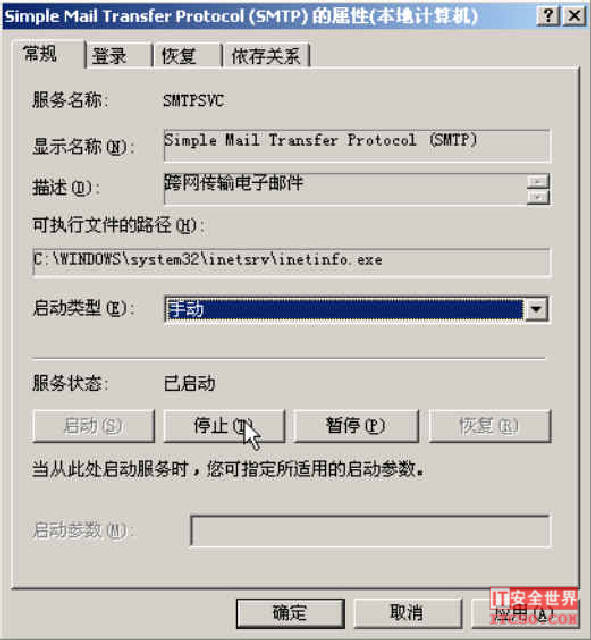This screenshot has height=640, width=591.
Task: Click the description scroll down arrow
Action: click(538, 197)
